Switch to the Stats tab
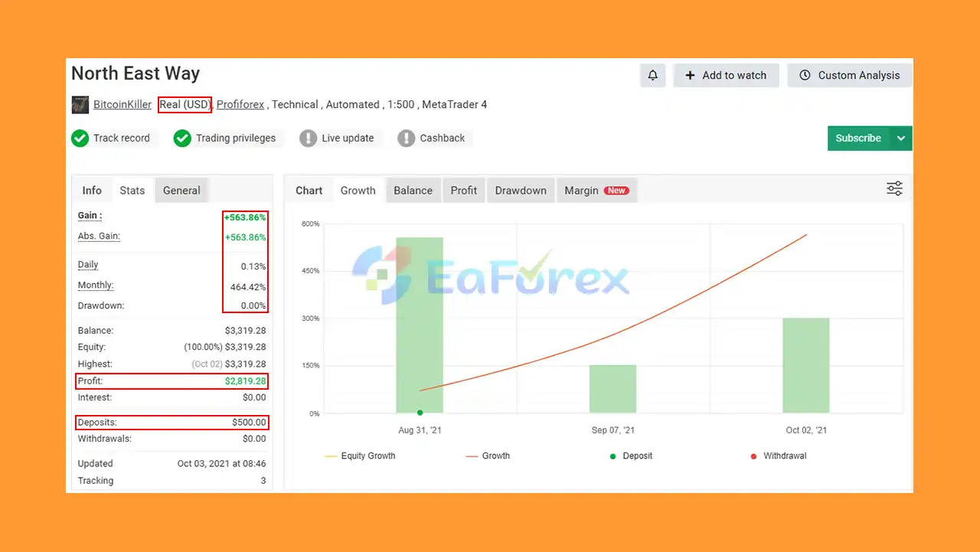The width and height of the screenshot is (980, 552). (x=132, y=191)
